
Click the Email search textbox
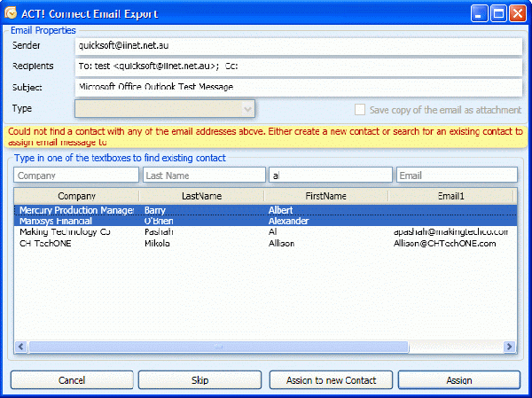tap(457, 176)
